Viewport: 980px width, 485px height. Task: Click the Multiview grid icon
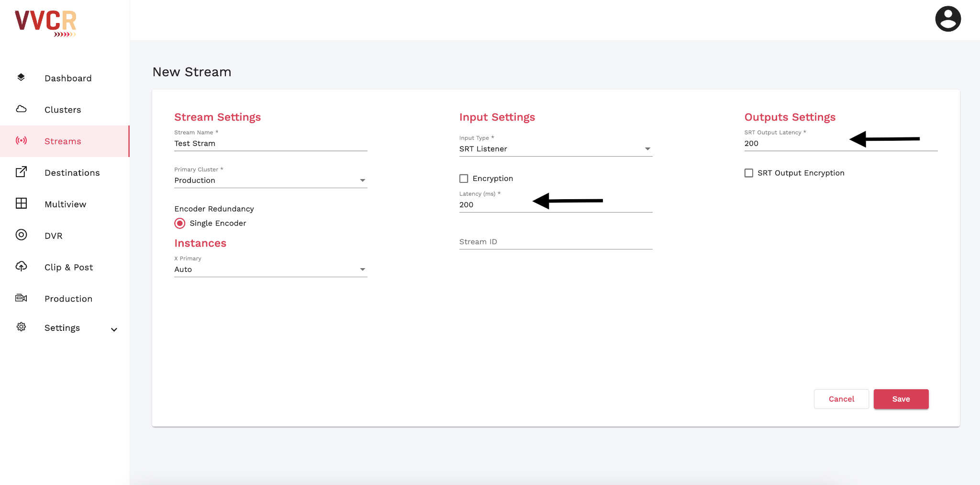(x=21, y=203)
